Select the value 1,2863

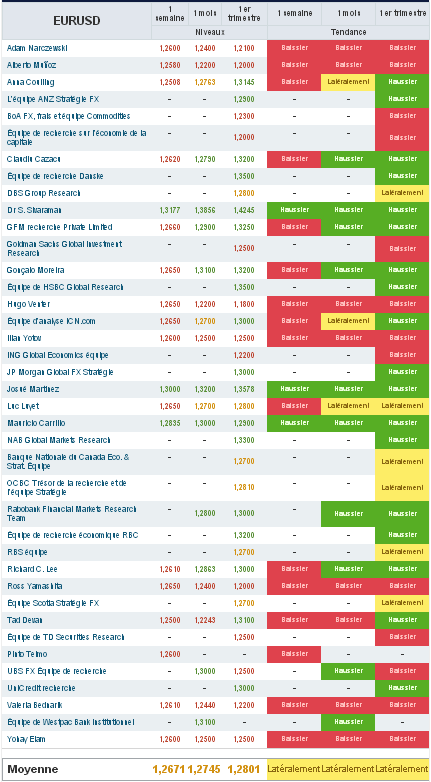pos(205,569)
